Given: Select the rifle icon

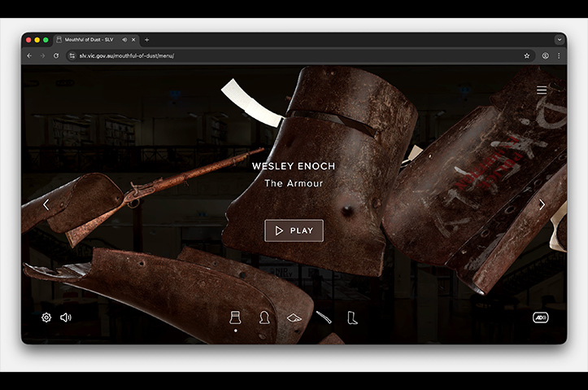Looking at the screenshot, I should [324, 318].
